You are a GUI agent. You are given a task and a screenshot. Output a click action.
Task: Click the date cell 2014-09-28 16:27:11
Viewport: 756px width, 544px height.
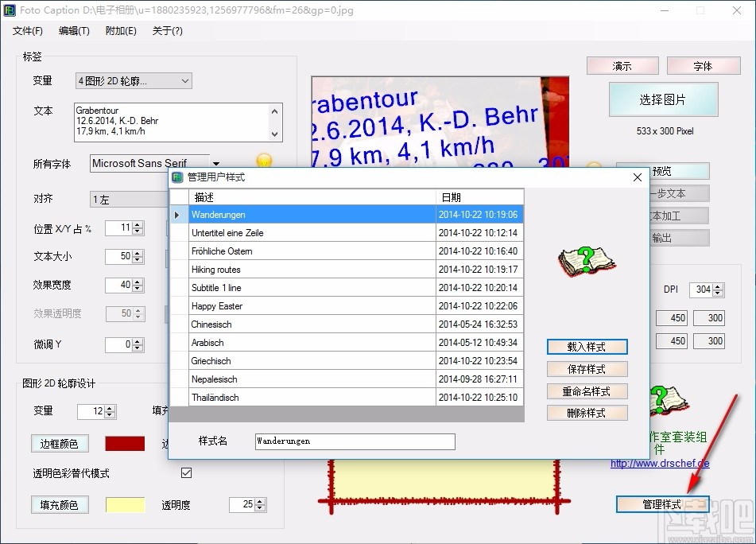pos(479,379)
